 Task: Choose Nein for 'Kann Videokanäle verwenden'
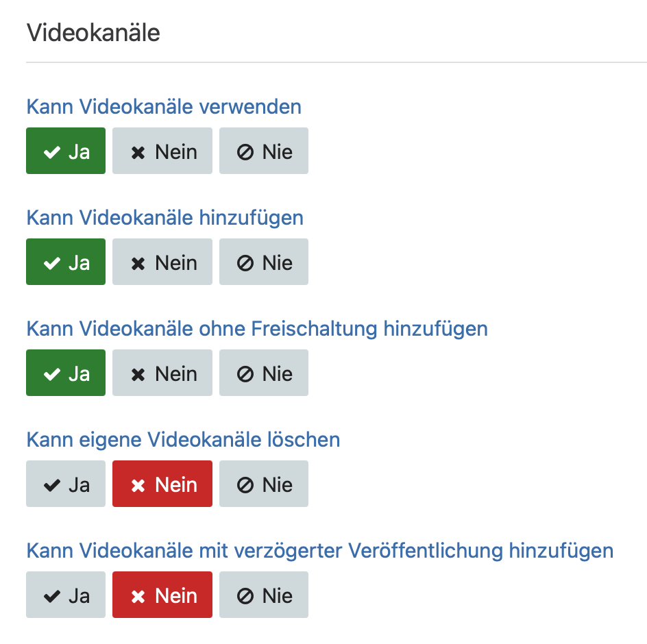tap(162, 151)
